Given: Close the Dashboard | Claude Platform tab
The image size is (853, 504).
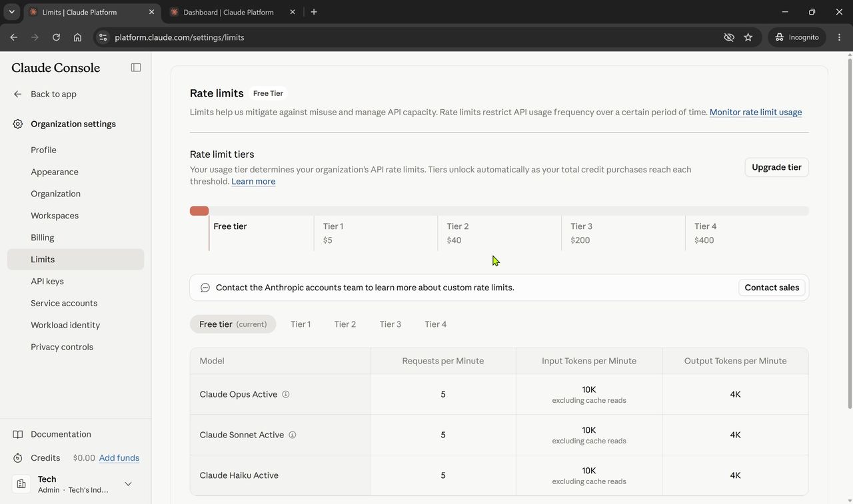Looking at the screenshot, I should (x=293, y=12).
